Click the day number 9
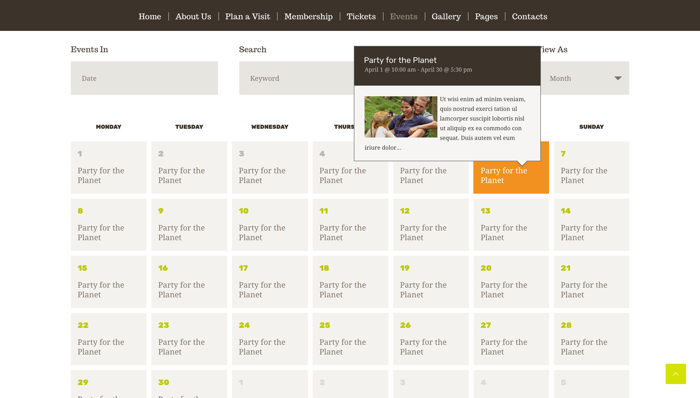Image resolution: width=700 pixels, height=398 pixels. 161,211
